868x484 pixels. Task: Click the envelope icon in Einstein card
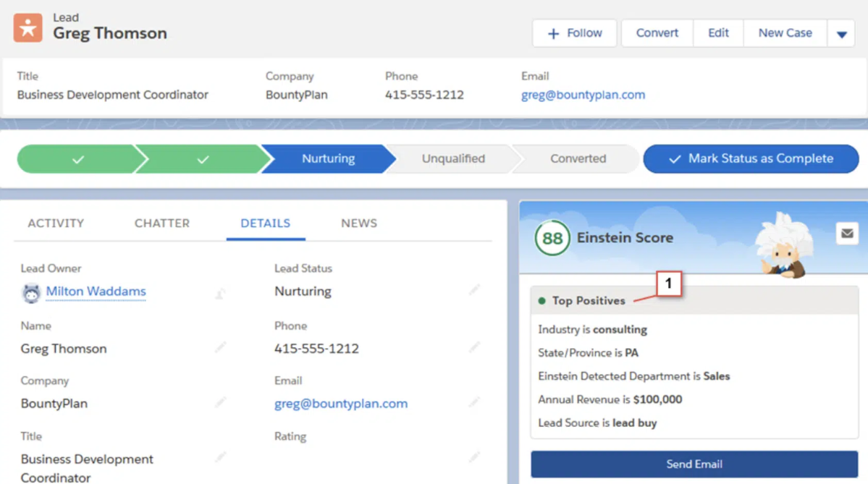click(847, 234)
